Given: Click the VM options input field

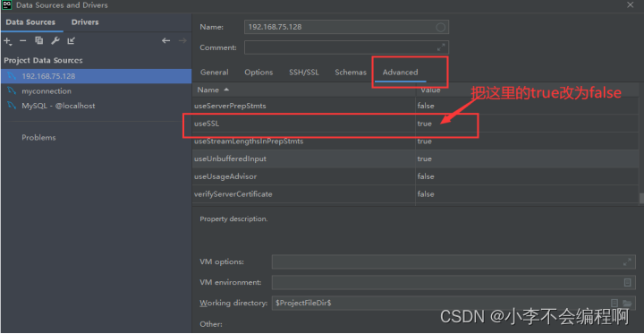Looking at the screenshot, I should coord(453,261).
